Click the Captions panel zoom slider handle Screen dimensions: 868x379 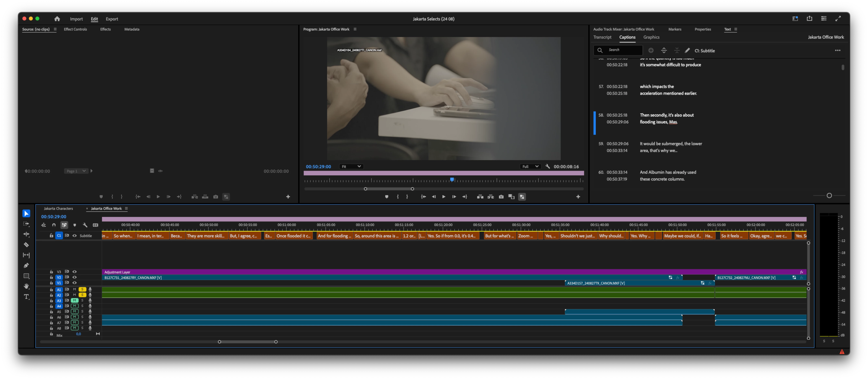pos(829,196)
